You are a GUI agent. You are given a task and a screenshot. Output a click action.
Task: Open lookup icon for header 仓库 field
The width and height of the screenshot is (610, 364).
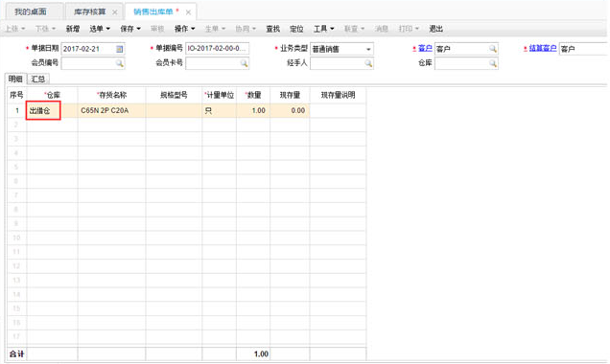[x=493, y=63]
